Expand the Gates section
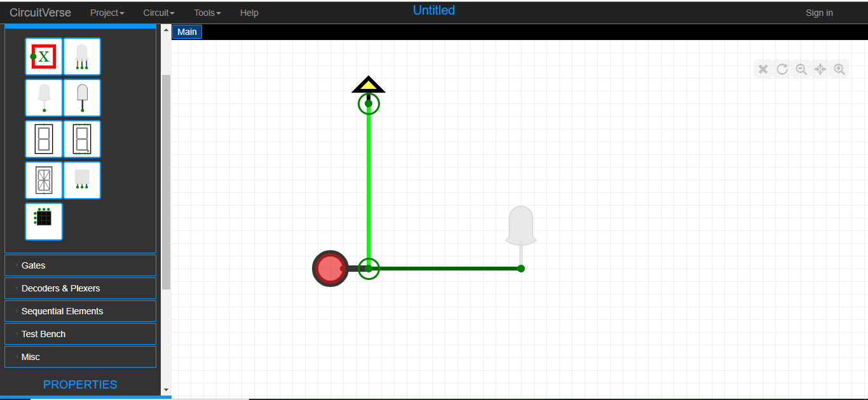This screenshot has width=868, height=400. pyautogui.click(x=80, y=265)
